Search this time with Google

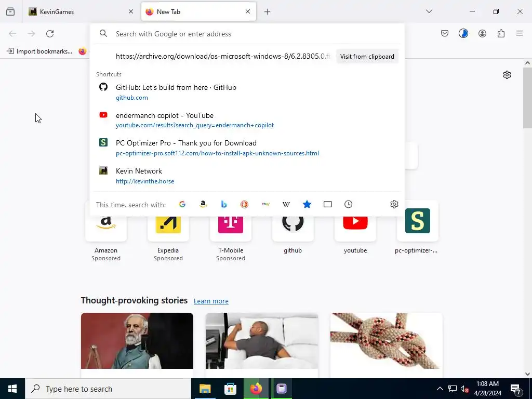(182, 204)
